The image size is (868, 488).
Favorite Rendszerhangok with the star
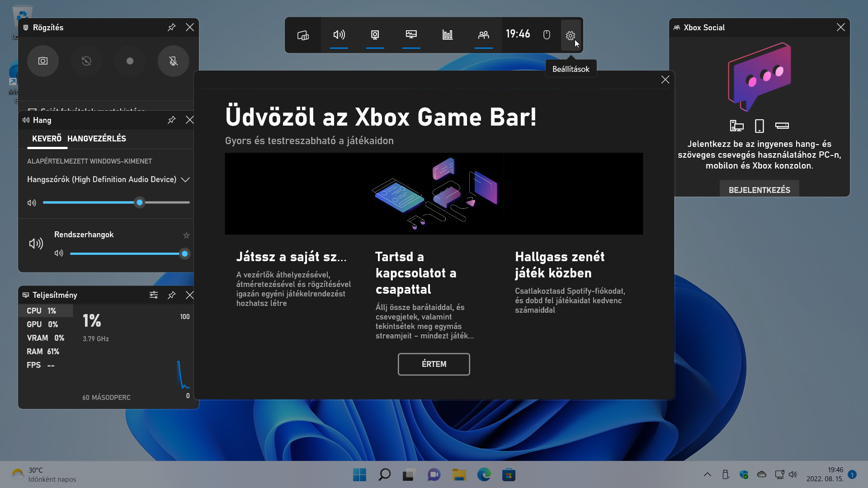click(186, 235)
